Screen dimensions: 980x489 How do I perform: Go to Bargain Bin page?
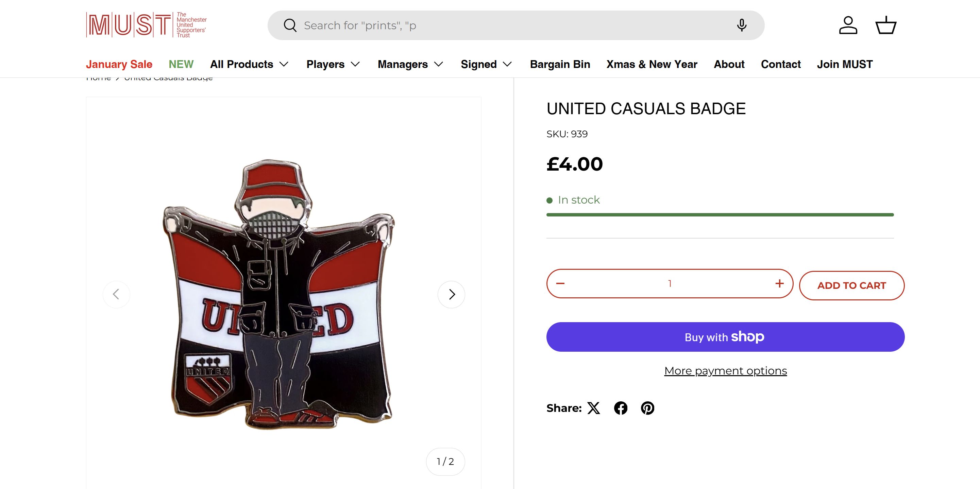pyautogui.click(x=560, y=64)
